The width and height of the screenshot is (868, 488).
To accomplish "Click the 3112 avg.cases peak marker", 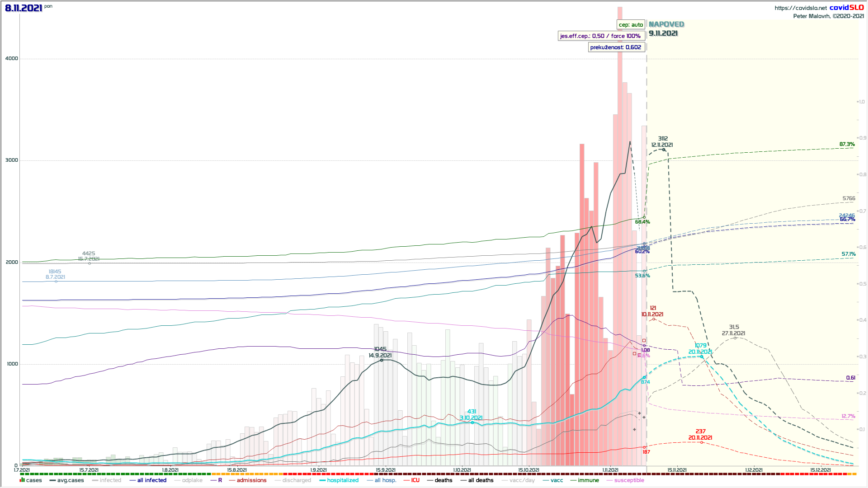I will (664, 150).
